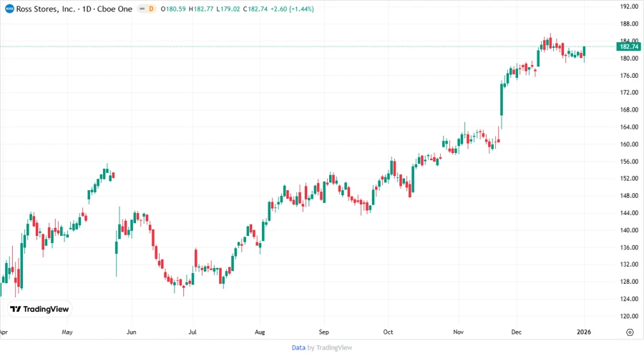Follow the TradingView footer link
Viewport: 644px width, 356px height.
coord(334,347)
